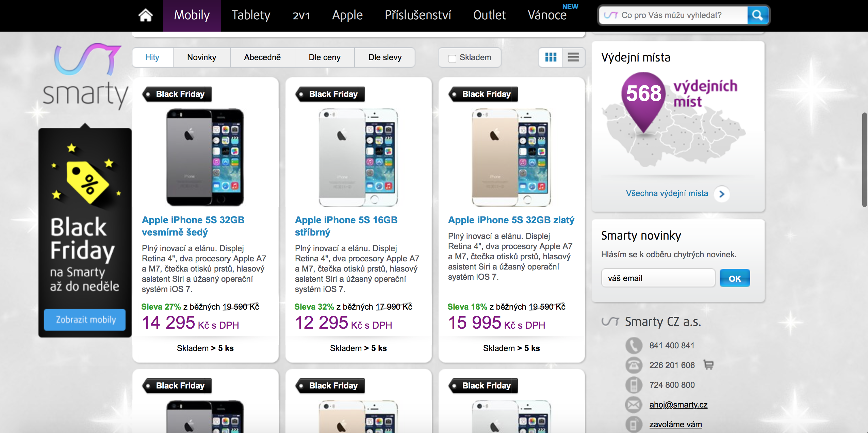The height and width of the screenshot is (433, 868).
Task: Enable the Skladem checkbox filter
Action: [452, 58]
